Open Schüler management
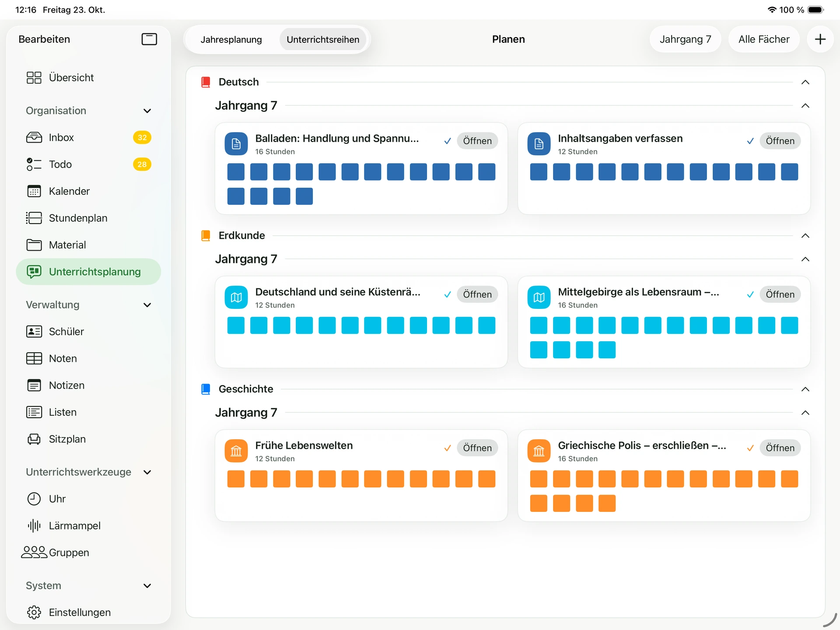 (x=88, y=332)
